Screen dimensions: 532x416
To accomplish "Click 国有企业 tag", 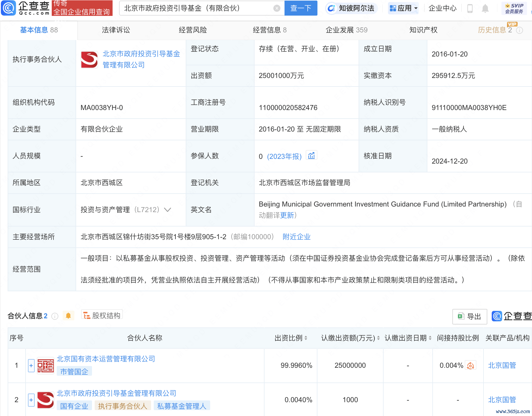I will coord(74,406).
